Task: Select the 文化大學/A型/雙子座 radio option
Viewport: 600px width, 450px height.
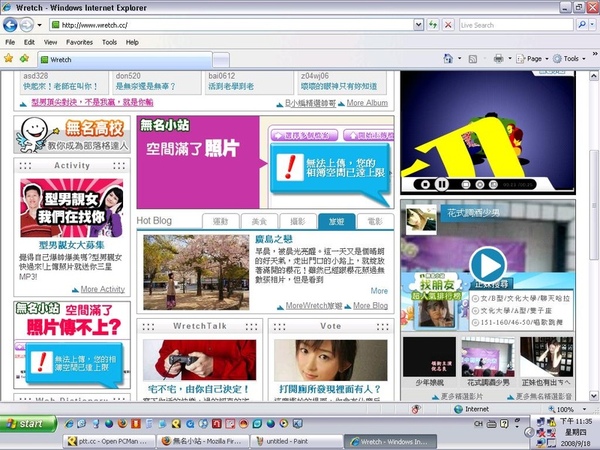Action: pyautogui.click(x=475, y=311)
